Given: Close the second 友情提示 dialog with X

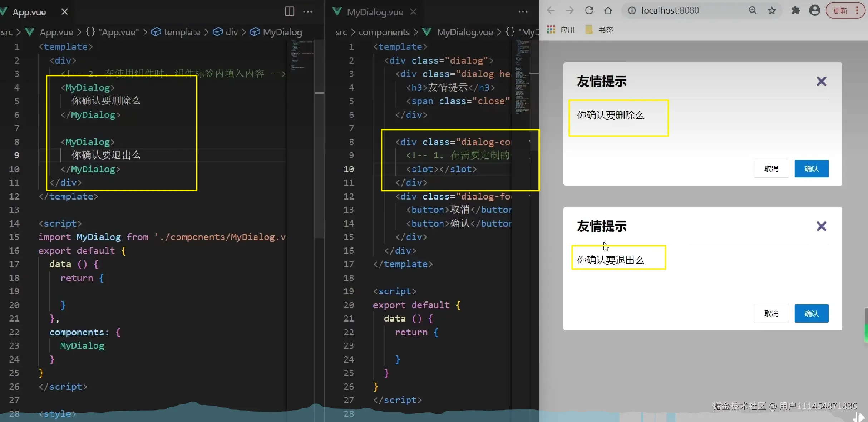Looking at the screenshot, I should tap(821, 226).
